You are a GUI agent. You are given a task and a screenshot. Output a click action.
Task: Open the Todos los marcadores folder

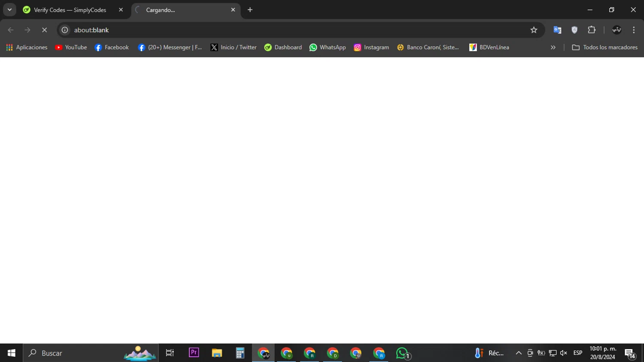click(x=605, y=47)
